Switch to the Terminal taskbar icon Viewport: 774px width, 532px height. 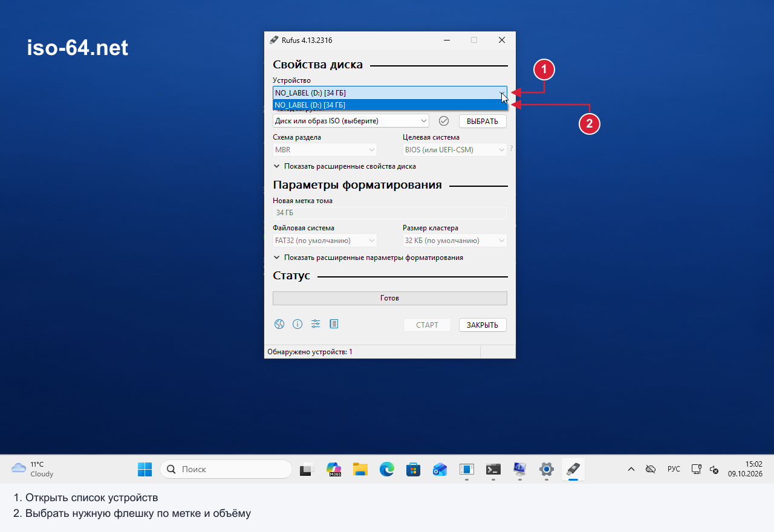493,469
